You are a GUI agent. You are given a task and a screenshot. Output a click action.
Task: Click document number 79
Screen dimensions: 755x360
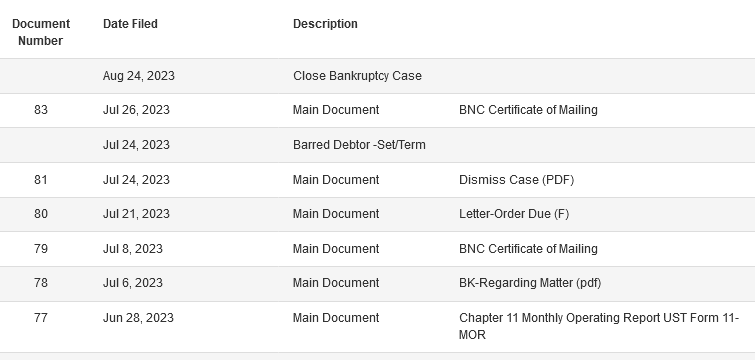tap(41, 249)
